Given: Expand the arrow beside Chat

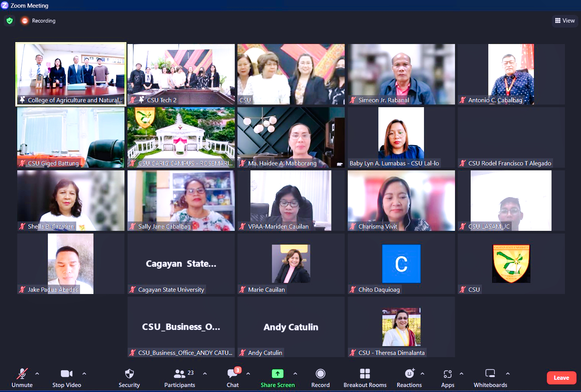Looking at the screenshot, I should click(248, 373).
